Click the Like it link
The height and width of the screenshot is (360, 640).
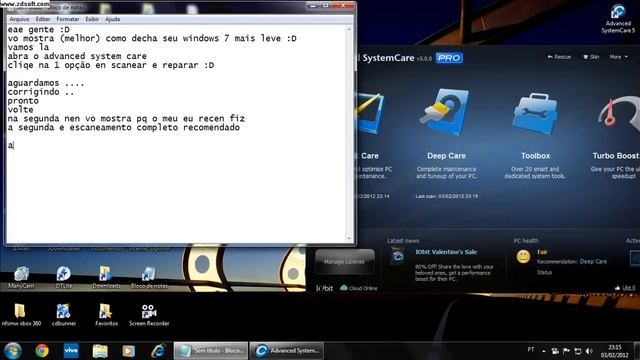click(x=625, y=288)
